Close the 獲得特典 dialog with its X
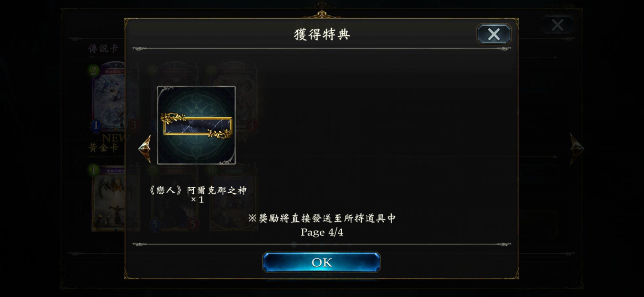The height and width of the screenshot is (297, 644). tap(494, 34)
